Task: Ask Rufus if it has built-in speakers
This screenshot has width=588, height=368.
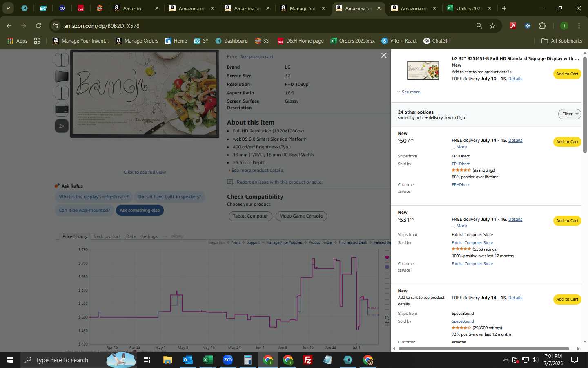Action: point(169,197)
